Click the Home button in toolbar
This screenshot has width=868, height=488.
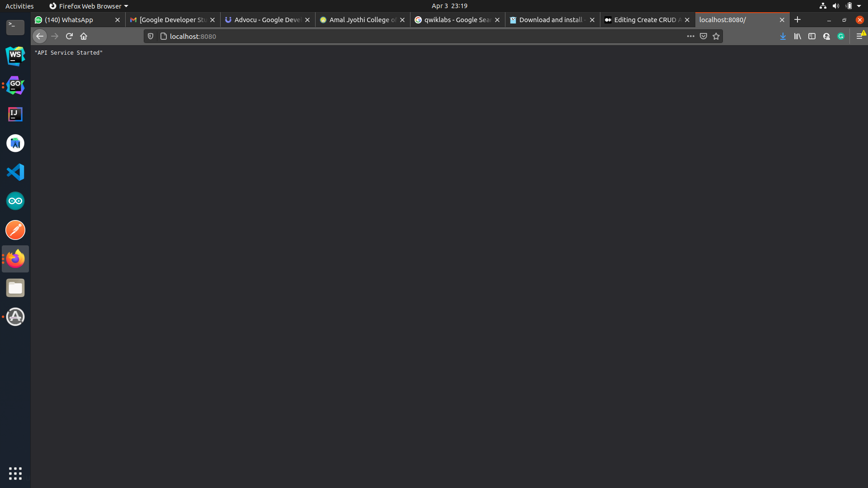point(84,36)
